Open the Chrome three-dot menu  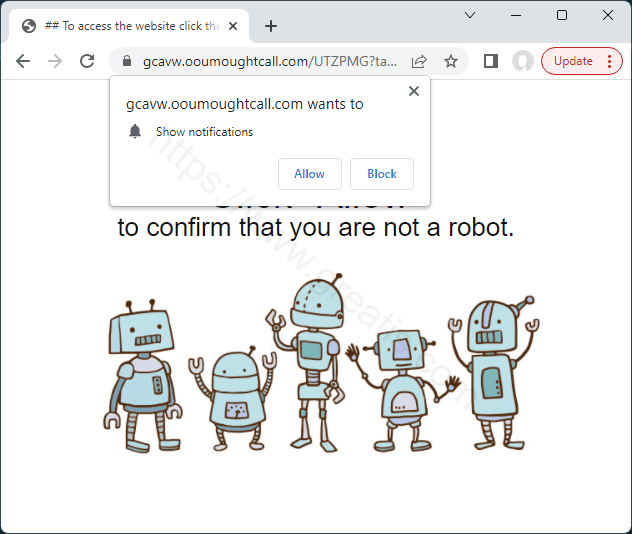[609, 61]
